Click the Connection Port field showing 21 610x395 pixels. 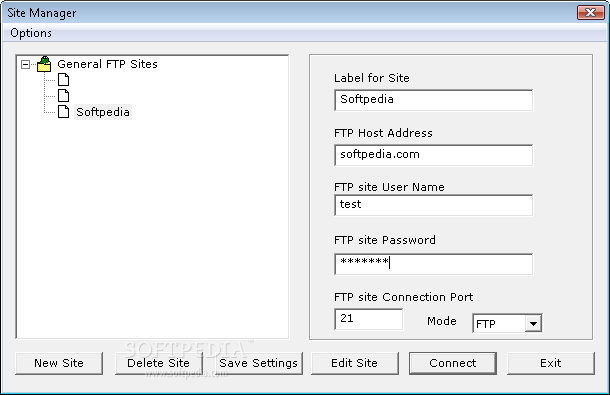[368, 319]
